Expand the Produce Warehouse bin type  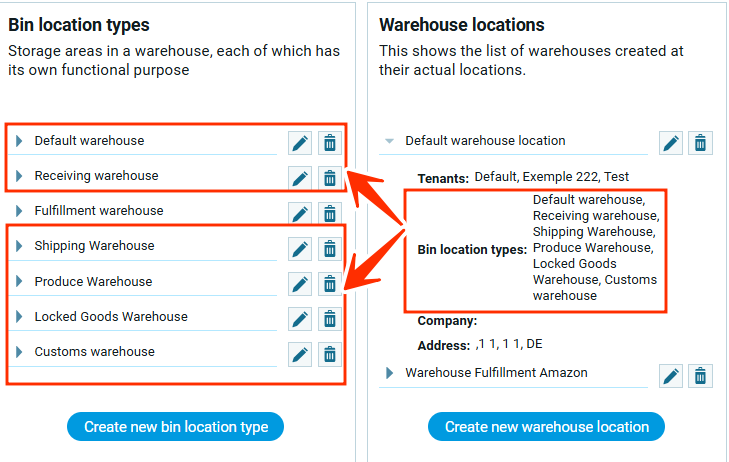[19, 282]
